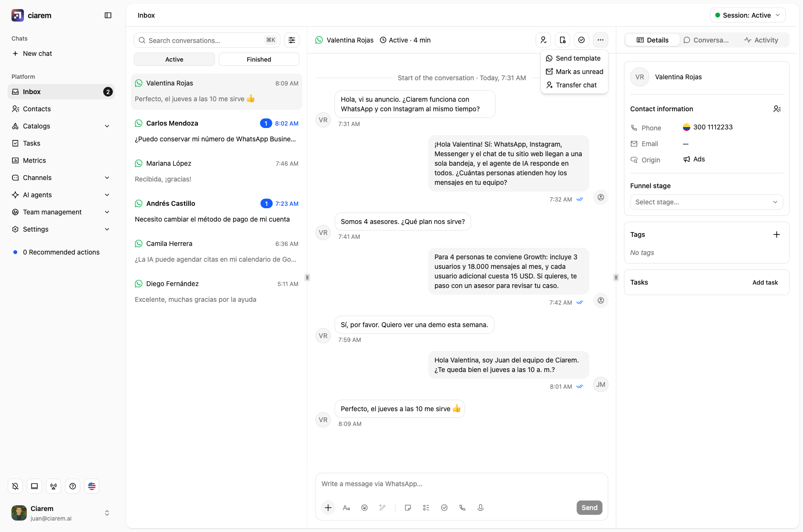
Task: Open Session: Active status dropdown
Action: (x=748, y=15)
